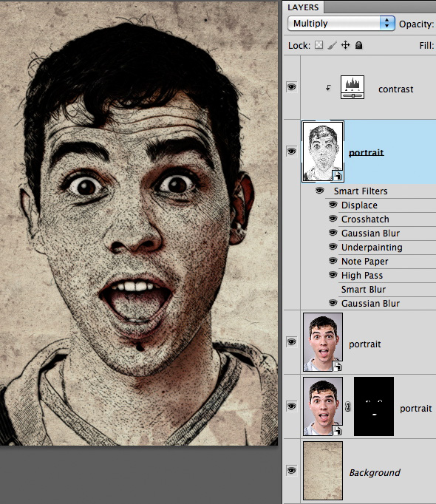Toggle the Smart Filters group visibility eye
The height and width of the screenshot is (504, 436).
click(x=319, y=191)
